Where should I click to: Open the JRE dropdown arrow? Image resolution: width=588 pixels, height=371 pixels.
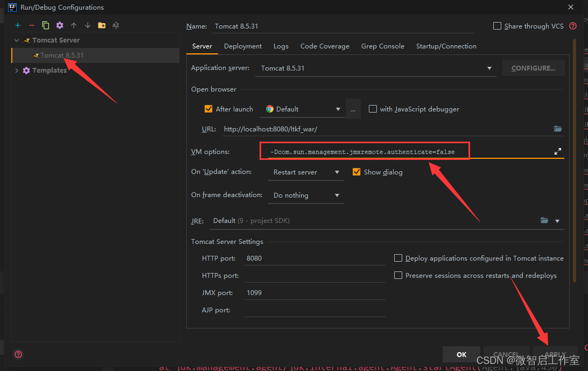tap(557, 221)
